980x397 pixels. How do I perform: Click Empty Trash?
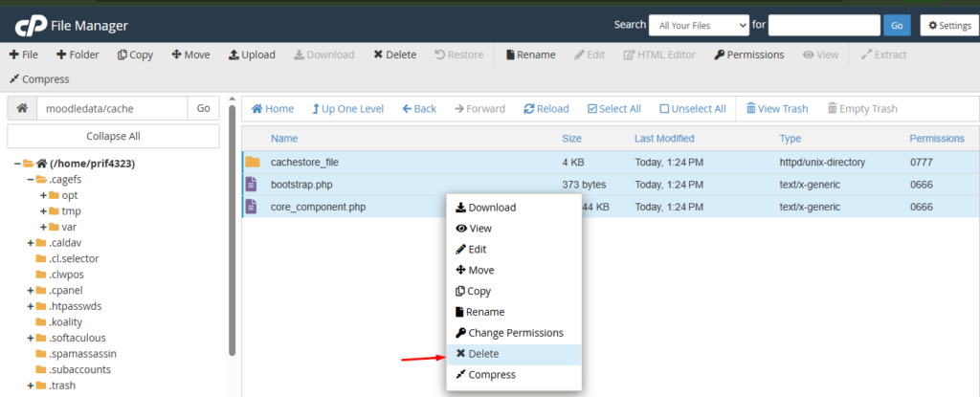click(x=862, y=109)
